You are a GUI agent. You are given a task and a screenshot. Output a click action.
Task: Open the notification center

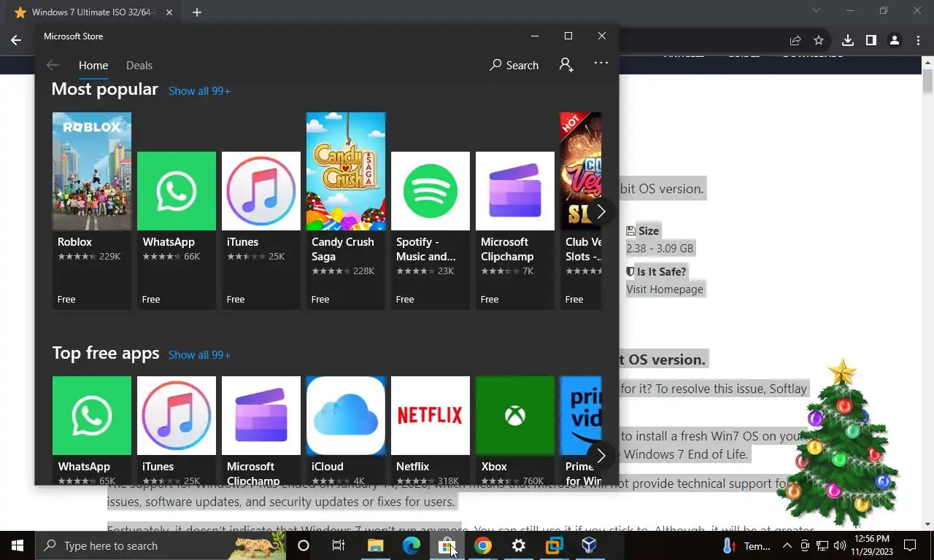[910, 545]
